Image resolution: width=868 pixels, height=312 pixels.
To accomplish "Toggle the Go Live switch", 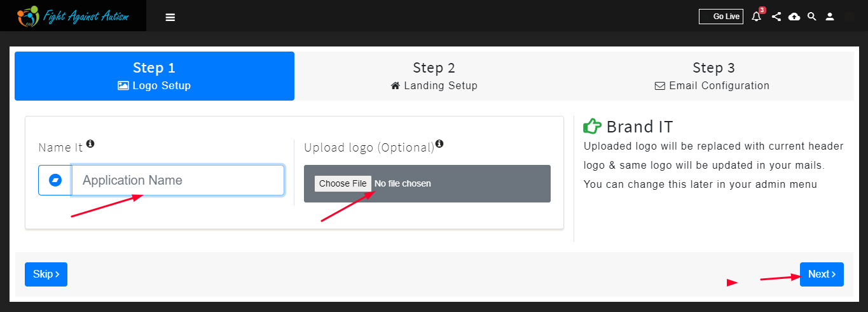I will click(x=720, y=17).
